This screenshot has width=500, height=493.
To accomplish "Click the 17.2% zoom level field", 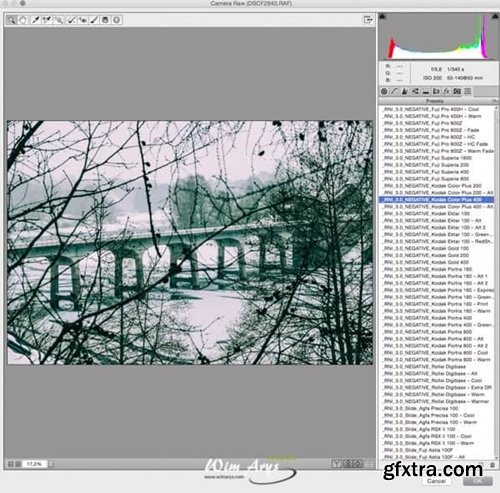I will coord(34,464).
